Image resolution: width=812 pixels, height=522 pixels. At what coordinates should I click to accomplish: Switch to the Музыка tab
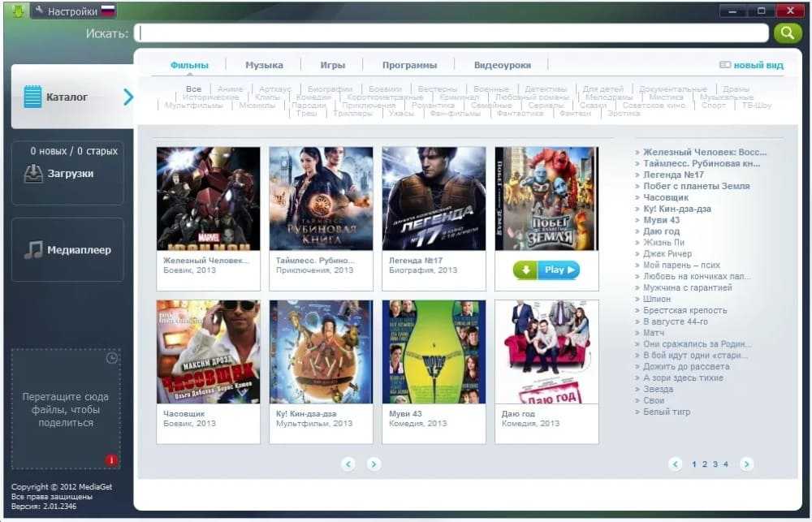point(264,65)
